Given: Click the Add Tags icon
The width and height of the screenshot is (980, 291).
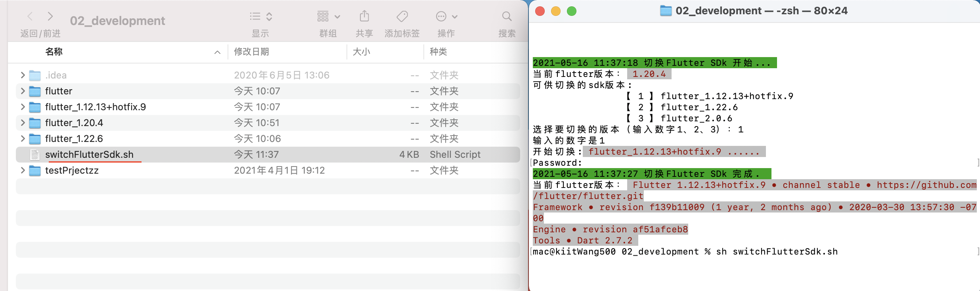Looking at the screenshot, I should tap(402, 16).
